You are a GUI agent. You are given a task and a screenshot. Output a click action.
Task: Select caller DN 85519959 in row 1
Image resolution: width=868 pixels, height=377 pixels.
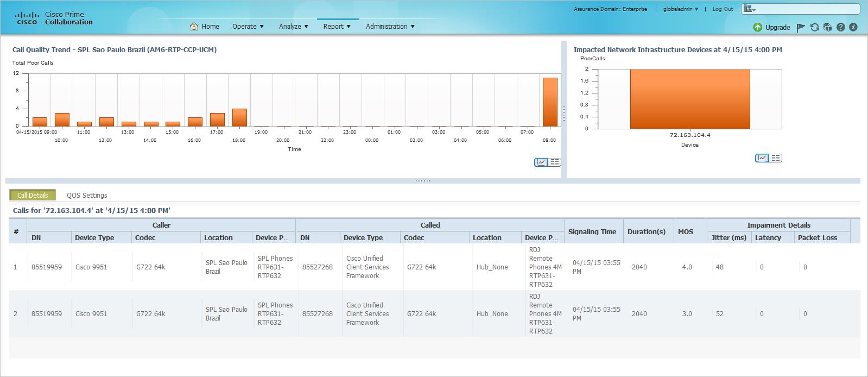(47, 267)
